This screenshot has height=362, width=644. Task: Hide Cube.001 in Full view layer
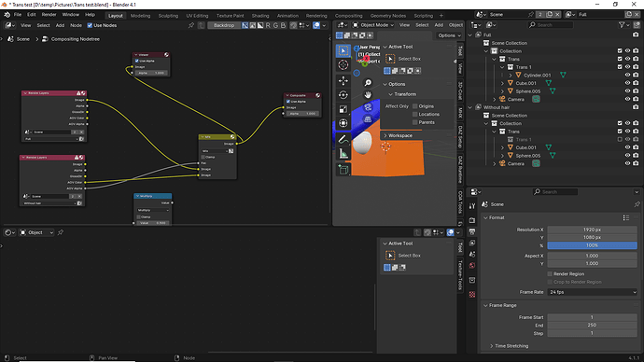click(627, 83)
